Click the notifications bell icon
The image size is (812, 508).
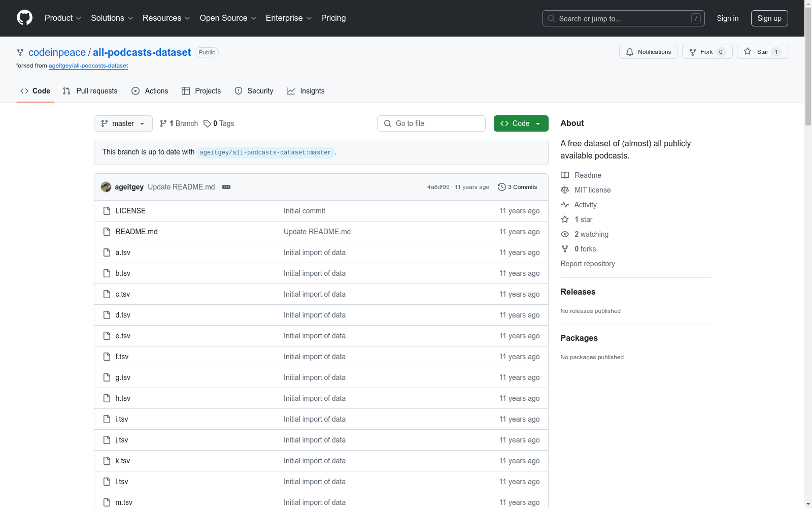[630, 52]
